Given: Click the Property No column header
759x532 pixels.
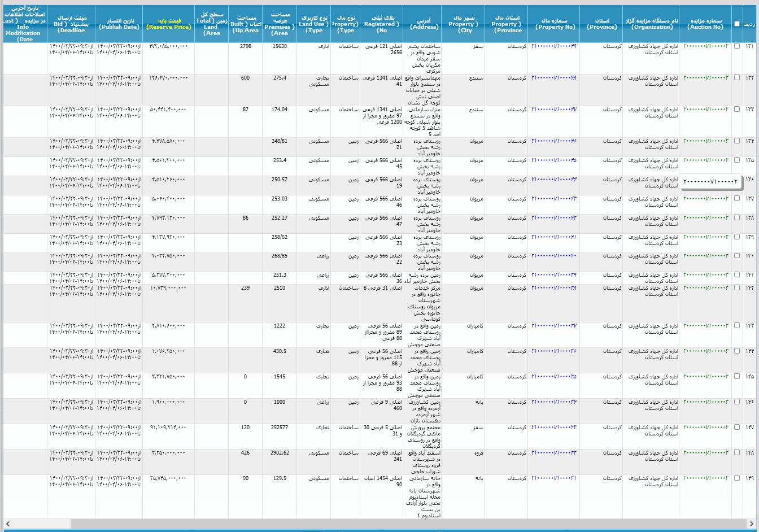Looking at the screenshot, I should point(555,24).
